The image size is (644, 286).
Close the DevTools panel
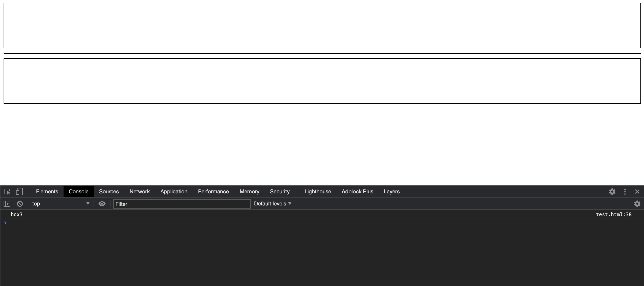(637, 192)
